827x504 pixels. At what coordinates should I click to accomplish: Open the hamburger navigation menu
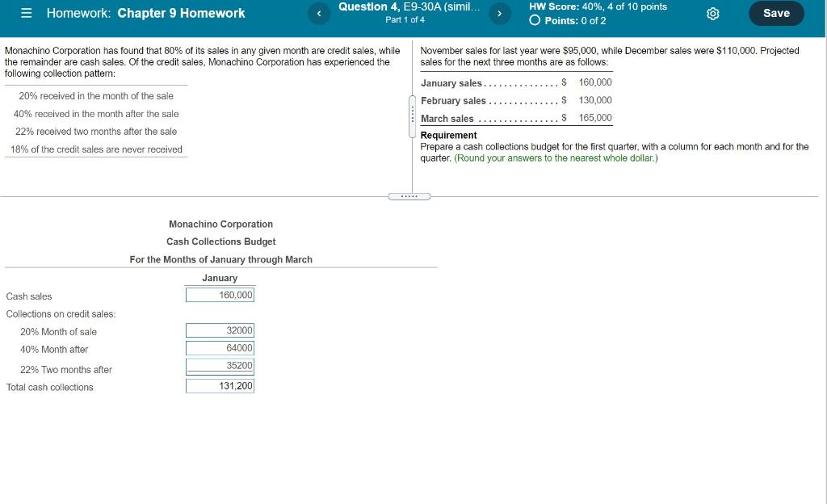coord(26,13)
